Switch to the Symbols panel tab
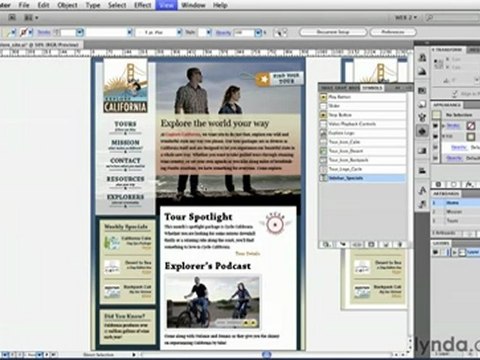Viewport: 480px width, 360px height. click(x=372, y=88)
